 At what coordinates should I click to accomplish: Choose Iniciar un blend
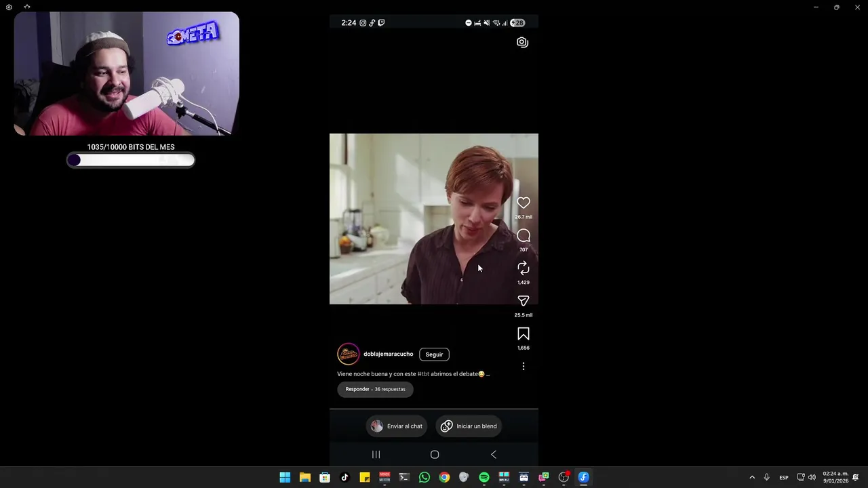(469, 426)
